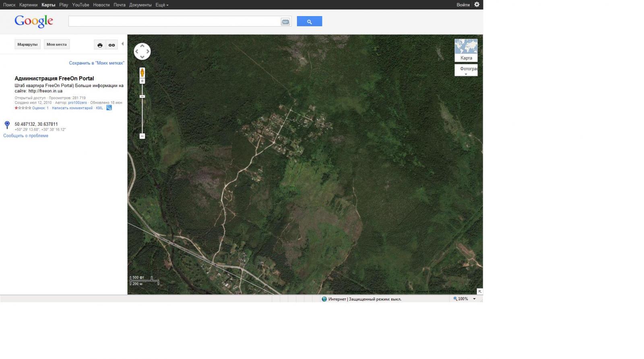Click the chain link share icon
This screenshot has width=644, height=359.
point(112,45)
